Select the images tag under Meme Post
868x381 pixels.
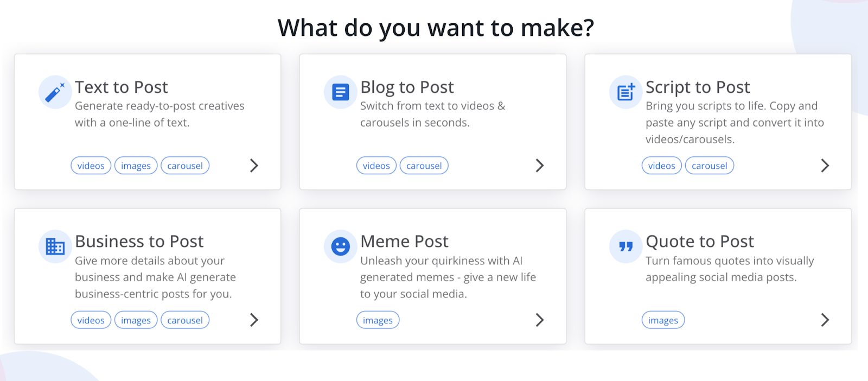pos(378,320)
